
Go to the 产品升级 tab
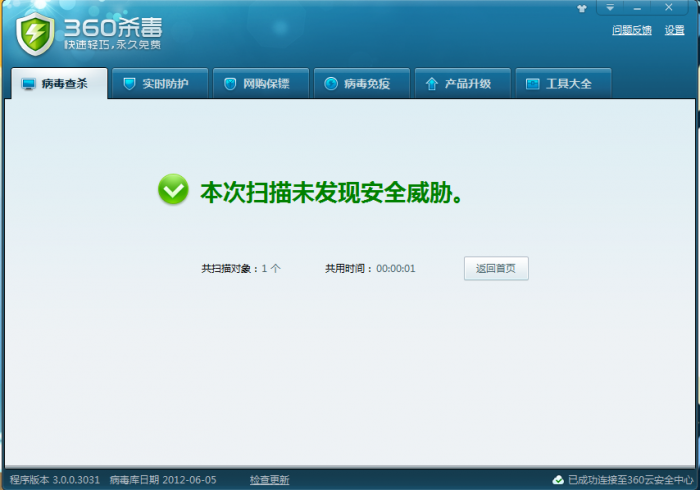462,83
